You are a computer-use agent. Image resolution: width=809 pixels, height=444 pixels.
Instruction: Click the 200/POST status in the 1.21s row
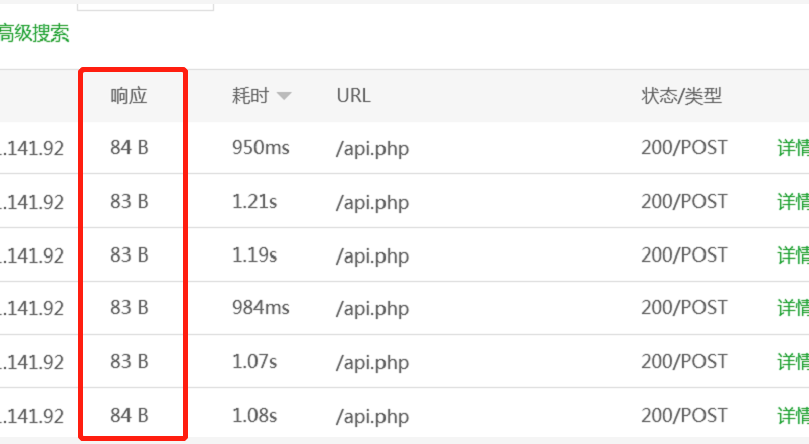(684, 202)
